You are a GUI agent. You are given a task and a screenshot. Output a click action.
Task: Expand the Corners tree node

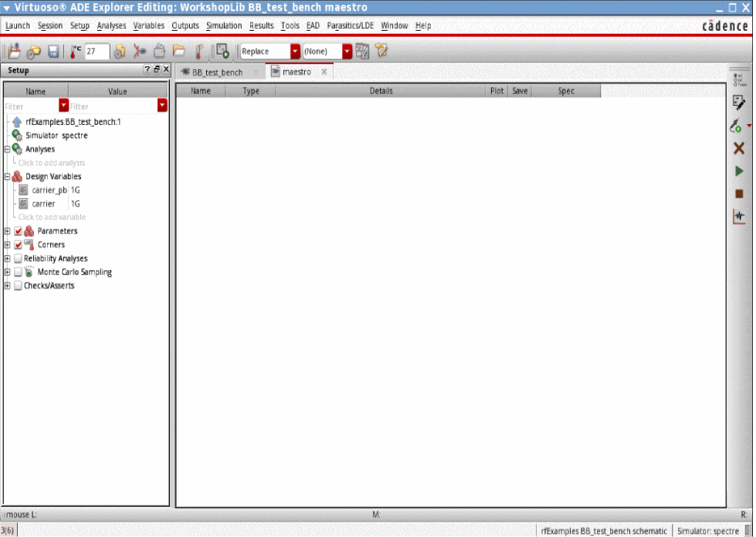(7, 245)
